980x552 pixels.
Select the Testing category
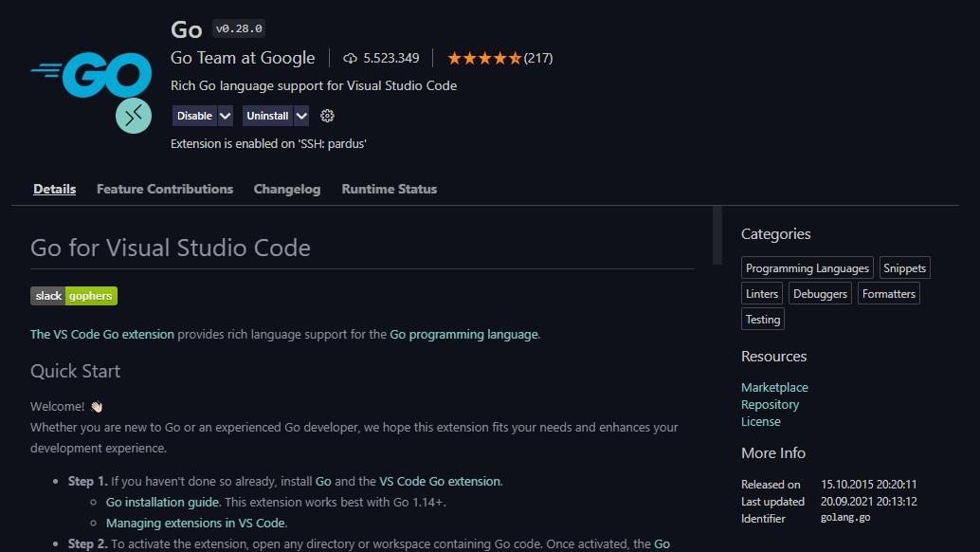[x=763, y=320]
